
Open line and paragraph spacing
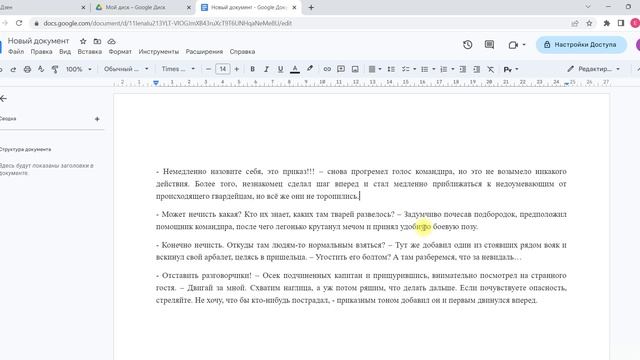pos(391,69)
